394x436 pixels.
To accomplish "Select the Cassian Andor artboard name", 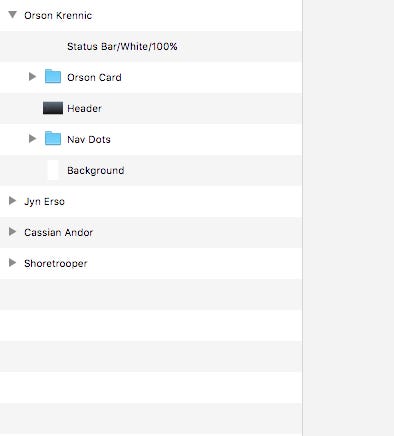I will point(58,232).
